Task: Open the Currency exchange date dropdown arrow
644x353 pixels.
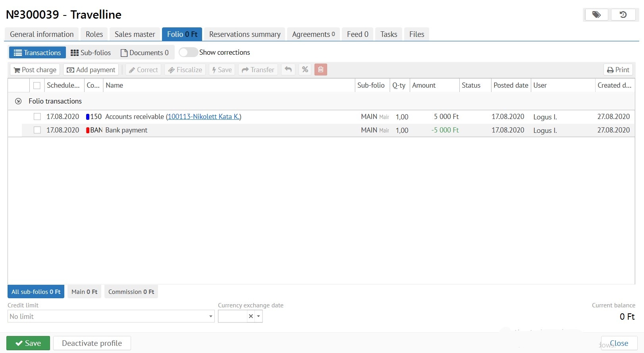Action: click(259, 317)
